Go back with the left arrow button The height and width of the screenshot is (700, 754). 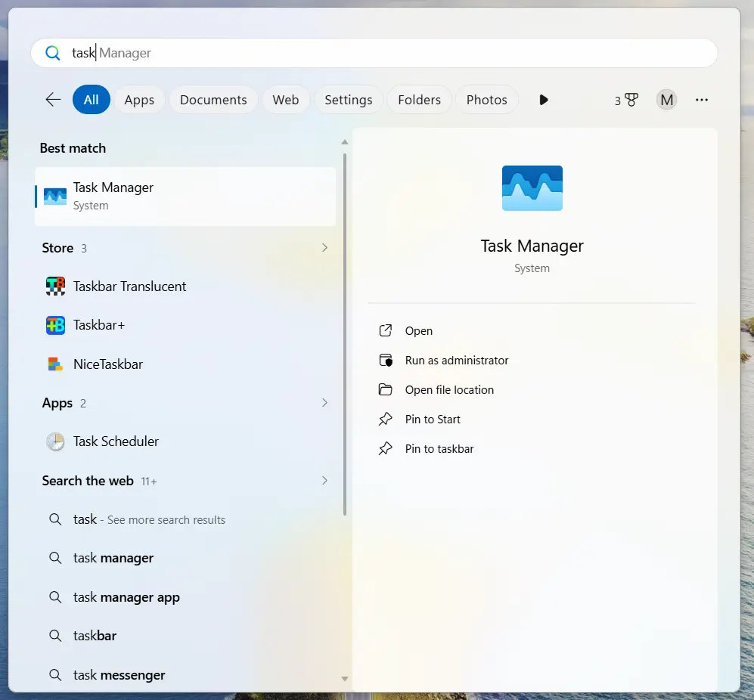(x=53, y=100)
